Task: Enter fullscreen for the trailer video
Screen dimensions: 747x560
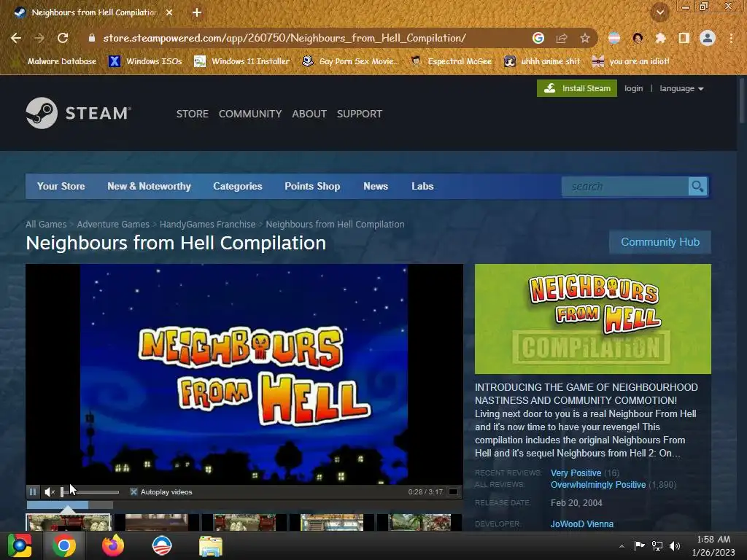Action: 454,492
